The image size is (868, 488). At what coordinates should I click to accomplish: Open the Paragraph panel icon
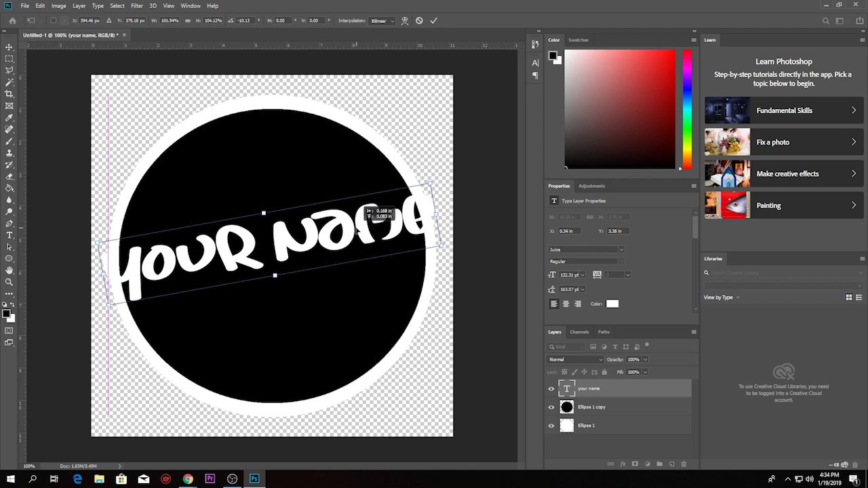coord(535,75)
